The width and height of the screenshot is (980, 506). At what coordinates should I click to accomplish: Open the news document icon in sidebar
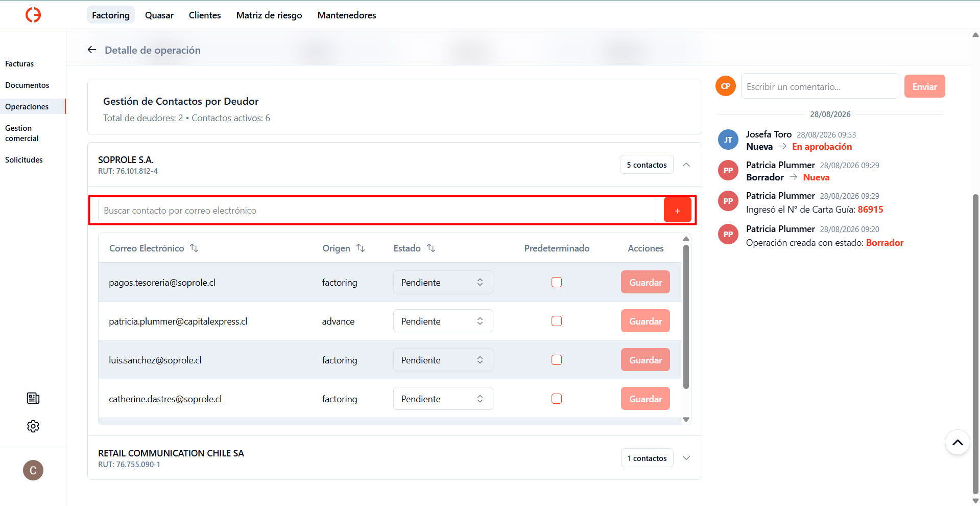[x=33, y=398]
